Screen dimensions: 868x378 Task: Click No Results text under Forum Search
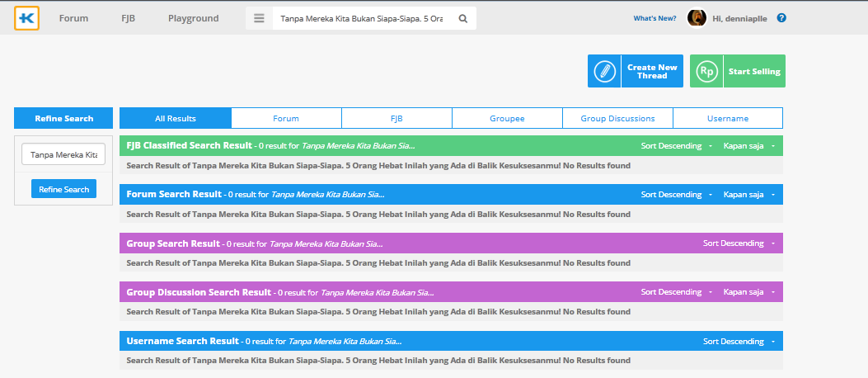378,214
